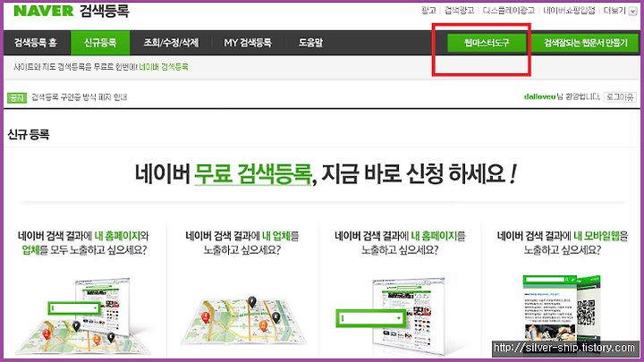
Task: Expand the 더보기 dropdown arrow
Action: click(633, 11)
